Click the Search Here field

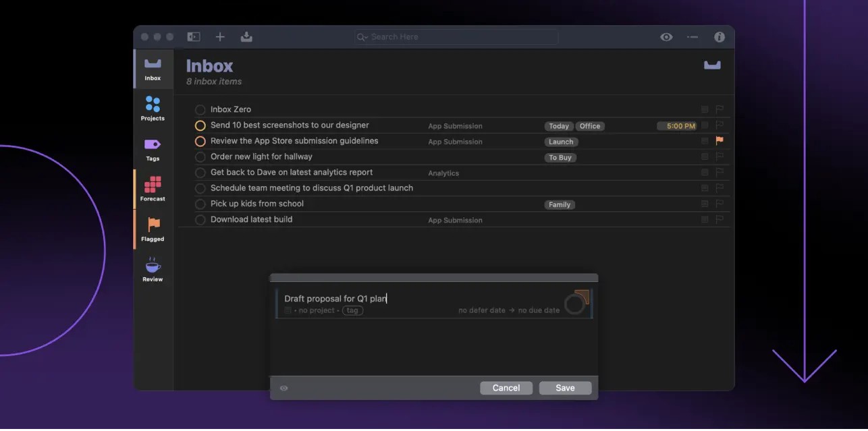(x=457, y=37)
